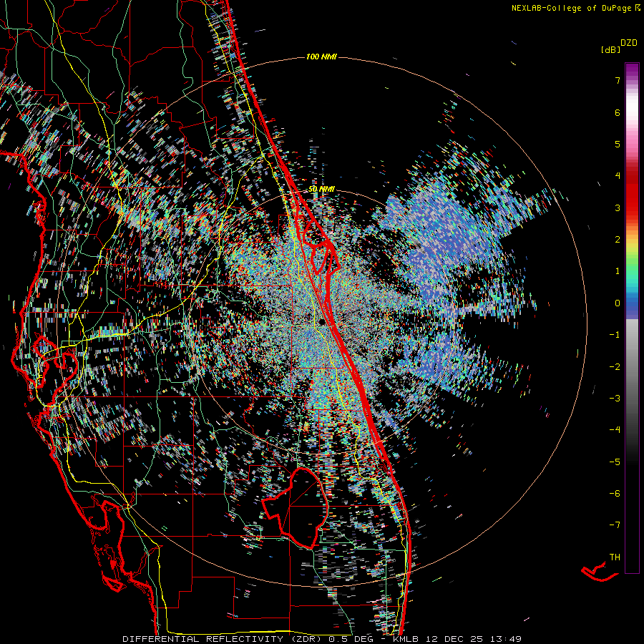
Task: Click the ZDR color scale bar
Action: 632,318
